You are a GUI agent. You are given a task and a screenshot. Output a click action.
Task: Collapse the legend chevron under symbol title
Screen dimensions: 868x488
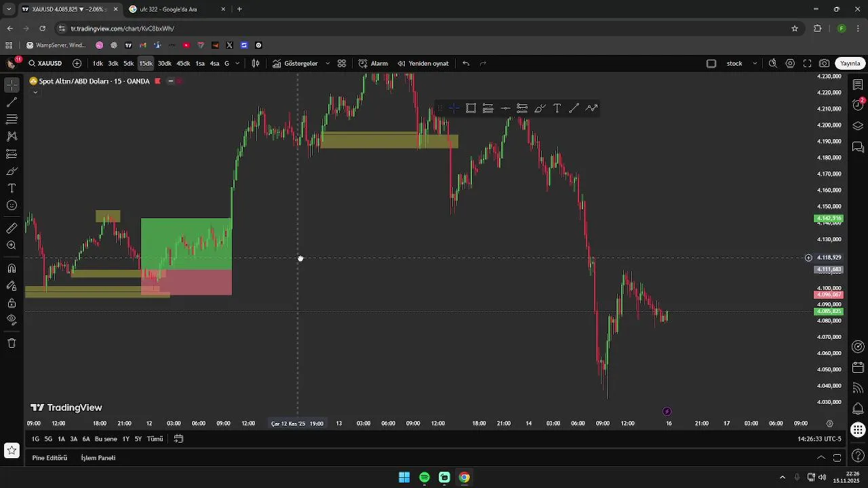[35, 92]
